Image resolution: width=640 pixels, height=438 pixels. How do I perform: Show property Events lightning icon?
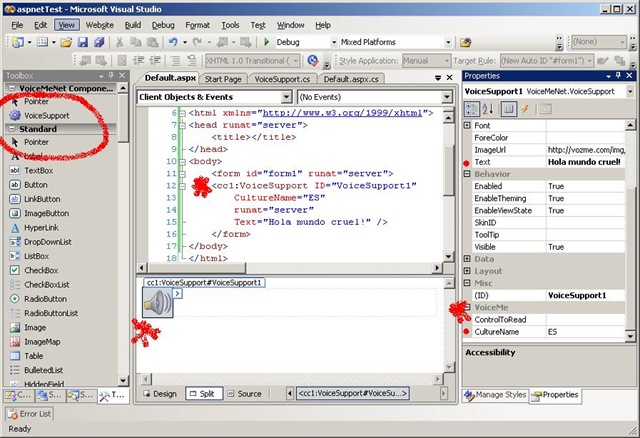(525, 109)
